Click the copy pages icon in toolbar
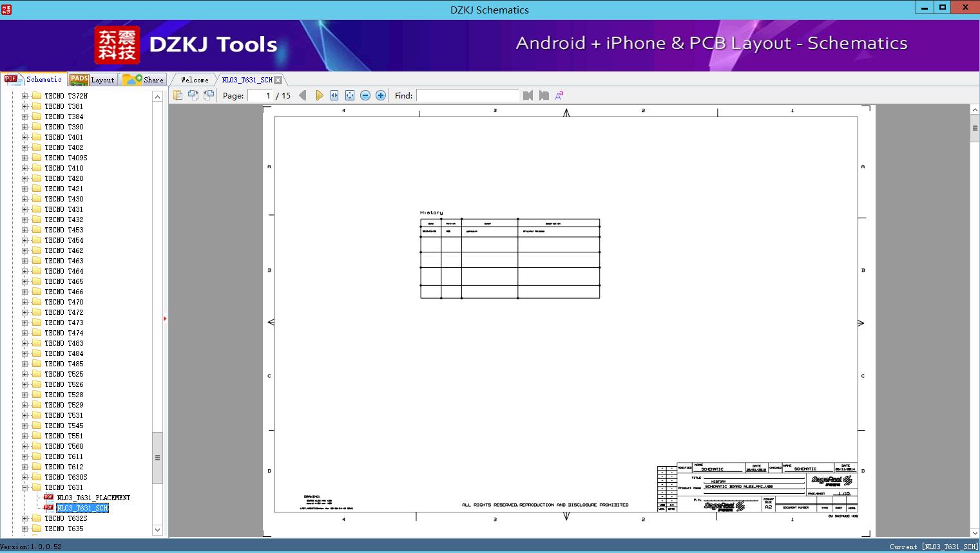This screenshot has height=553, width=980. point(178,95)
